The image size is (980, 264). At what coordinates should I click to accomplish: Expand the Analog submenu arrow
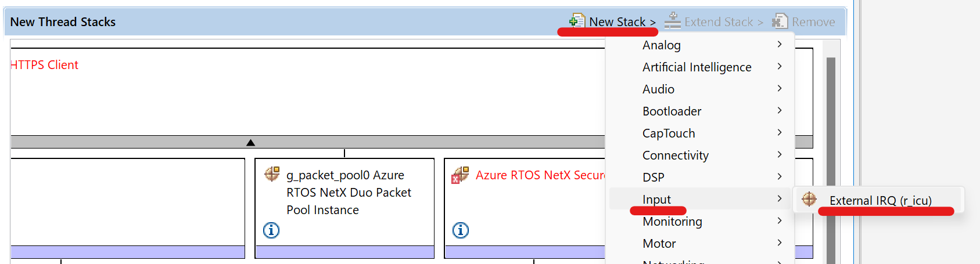(x=780, y=44)
